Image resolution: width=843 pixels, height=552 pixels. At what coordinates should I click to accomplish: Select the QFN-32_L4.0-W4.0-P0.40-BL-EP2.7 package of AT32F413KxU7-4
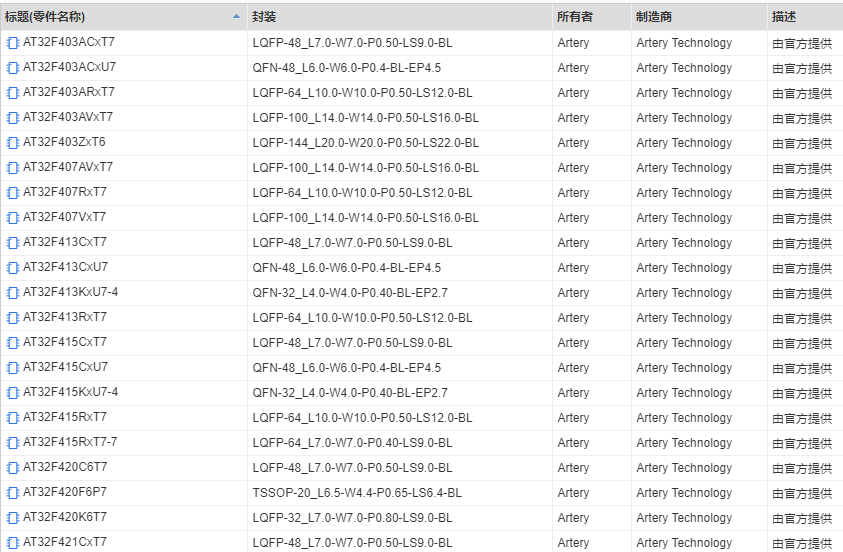click(350, 293)
